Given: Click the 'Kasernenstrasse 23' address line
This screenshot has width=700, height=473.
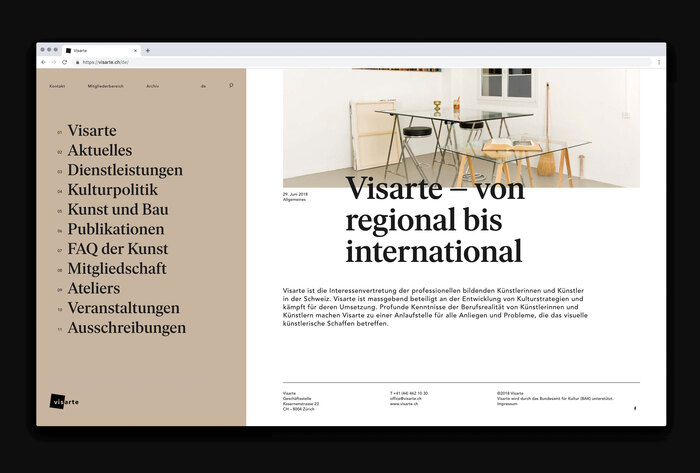Looking at the screenshot, I should coord(301,404).
